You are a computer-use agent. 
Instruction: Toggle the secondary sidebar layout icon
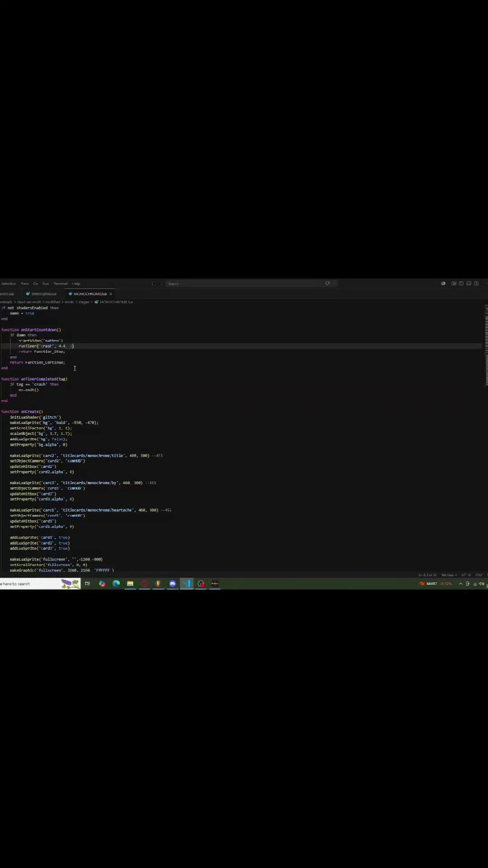tap(476, 283)
